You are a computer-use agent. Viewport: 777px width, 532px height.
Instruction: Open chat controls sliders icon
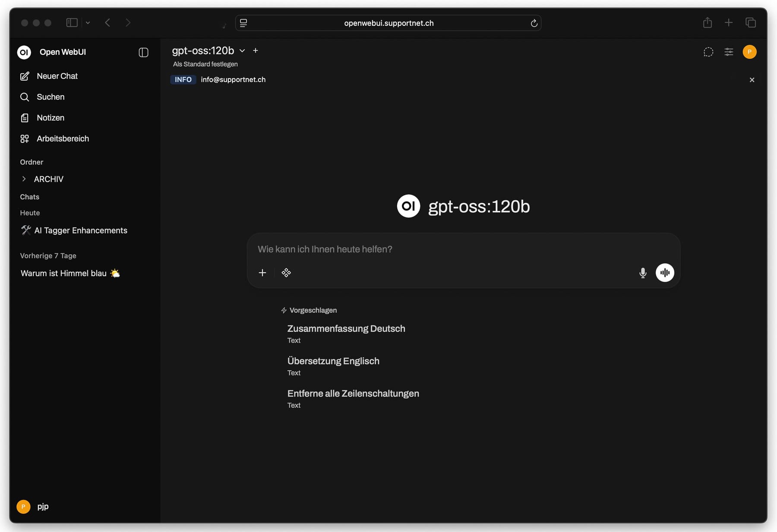tap(729, 52)
